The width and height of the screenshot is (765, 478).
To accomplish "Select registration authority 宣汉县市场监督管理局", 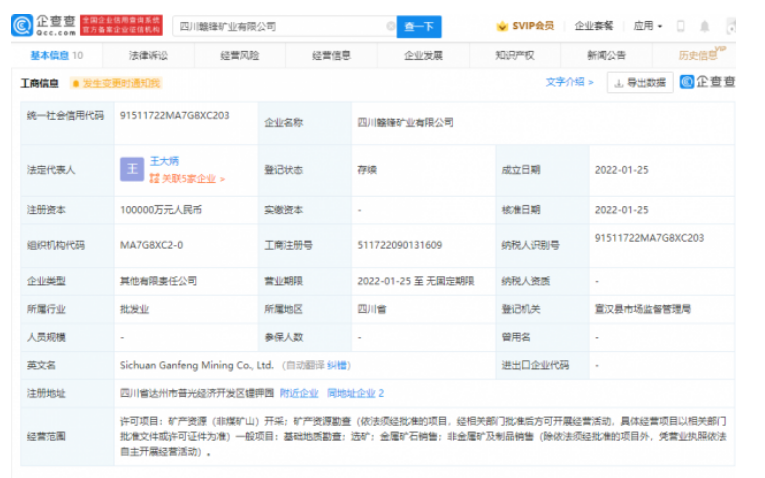I will tap(643, 309).
